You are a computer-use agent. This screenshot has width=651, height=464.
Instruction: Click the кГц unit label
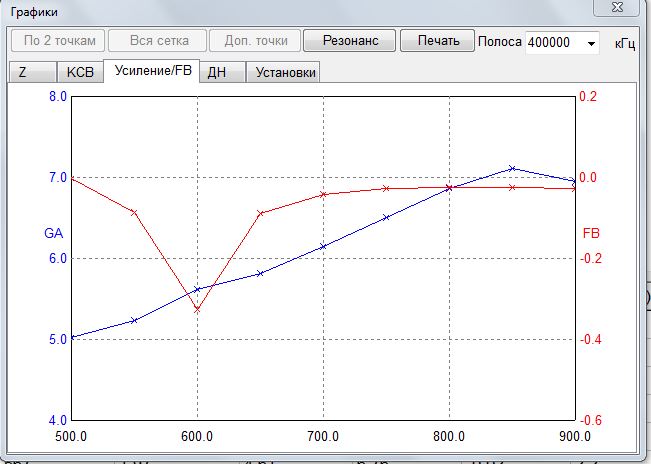[625, 43]
